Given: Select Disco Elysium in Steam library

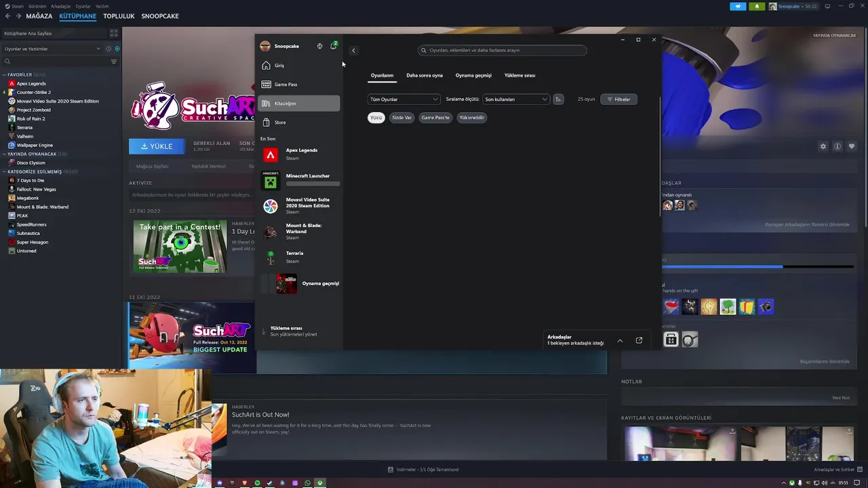Looking at the screenshot, I should [x=31, y=163].
